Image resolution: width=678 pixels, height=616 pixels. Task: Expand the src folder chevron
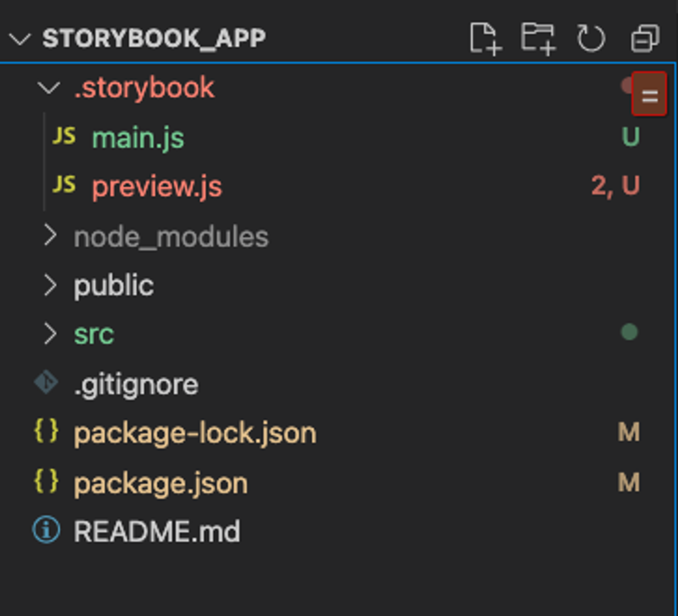pos(50,333)
